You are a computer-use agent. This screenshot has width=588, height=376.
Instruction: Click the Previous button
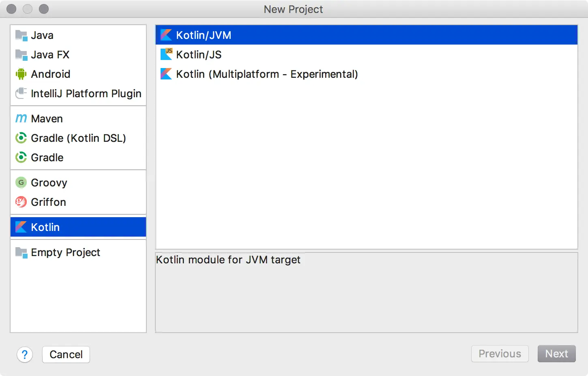click(500, 354)
